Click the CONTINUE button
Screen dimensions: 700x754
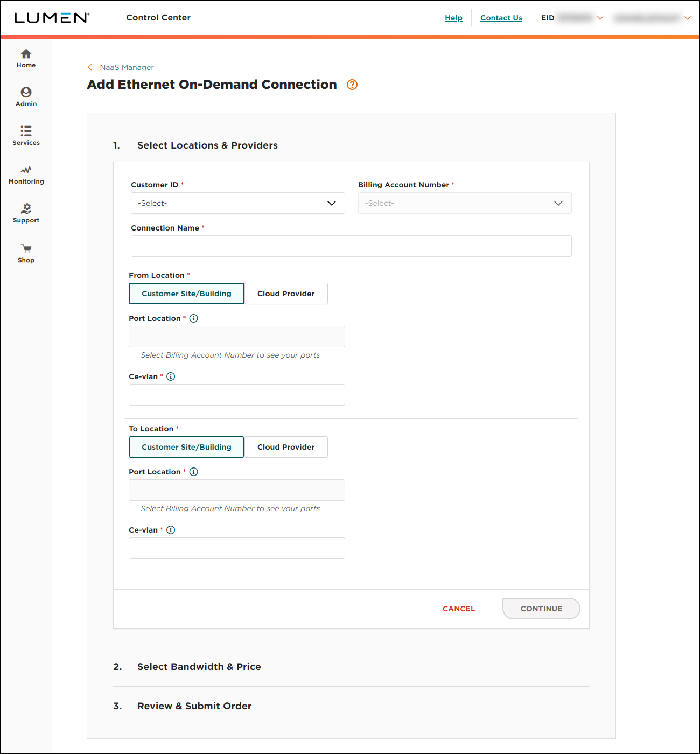click(x=541, y=609)
